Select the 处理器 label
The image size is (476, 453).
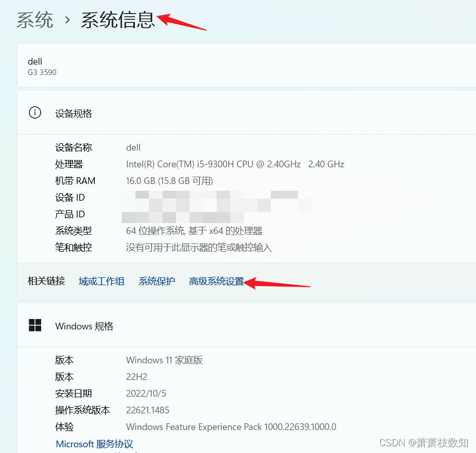69,164
